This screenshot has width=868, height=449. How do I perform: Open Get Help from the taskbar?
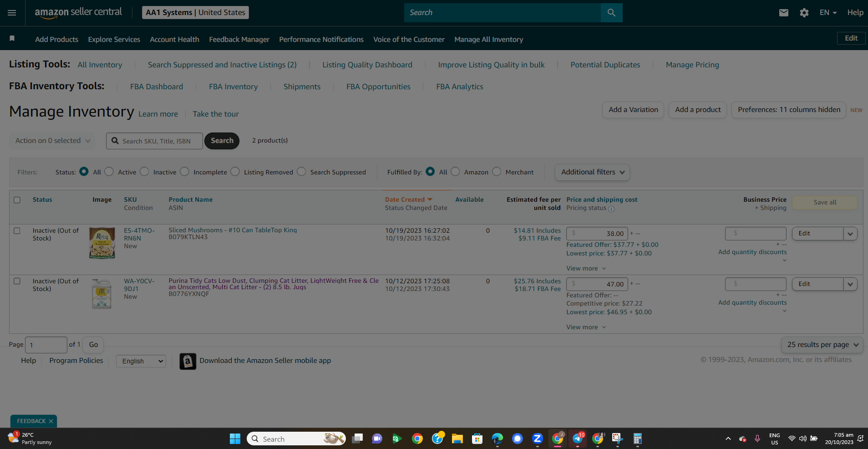pos(437,439)
